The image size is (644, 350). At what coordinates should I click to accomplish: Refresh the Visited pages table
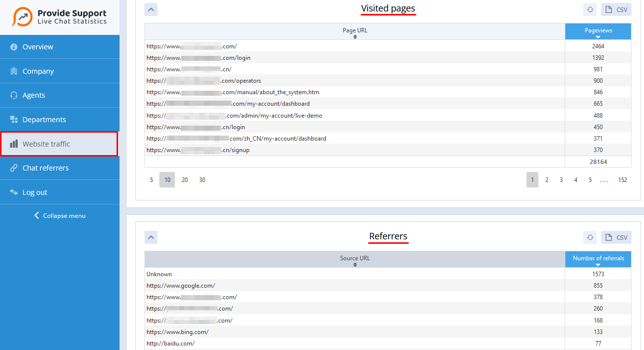coord(590,9)
